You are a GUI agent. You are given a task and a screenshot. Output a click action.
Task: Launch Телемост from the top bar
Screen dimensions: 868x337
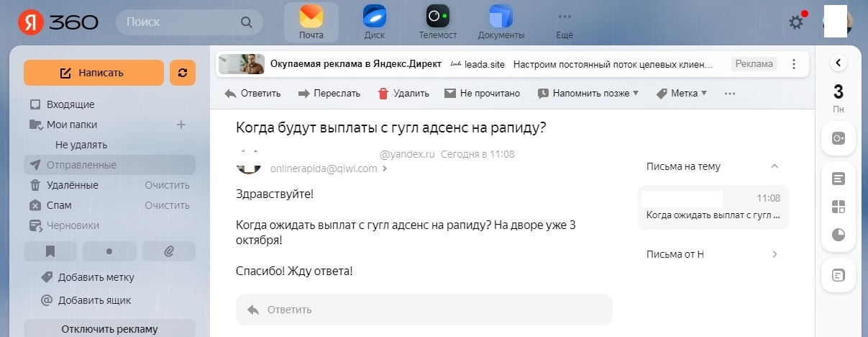pyautogui.click(x=437, y=17)
